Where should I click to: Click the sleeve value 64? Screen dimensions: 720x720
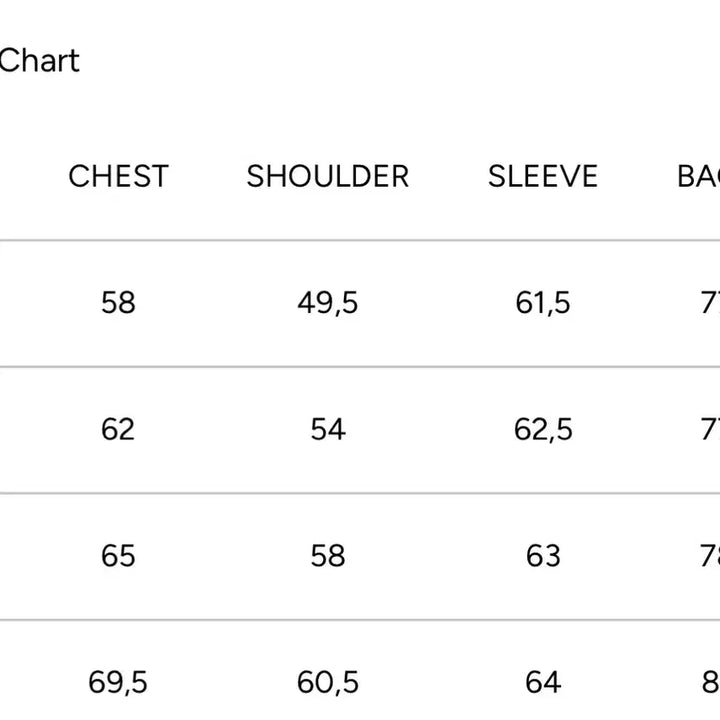tap(543, 682)
